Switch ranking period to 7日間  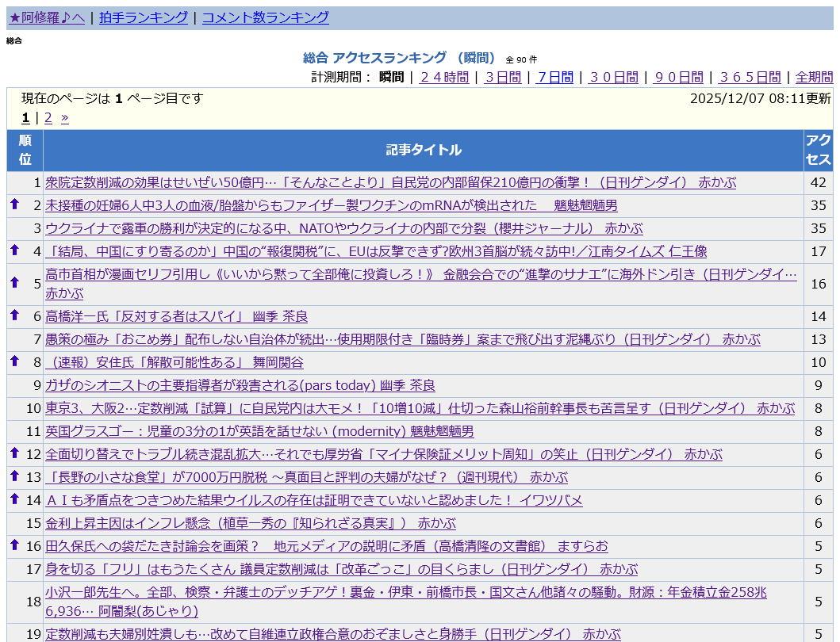tap(554, 77)
